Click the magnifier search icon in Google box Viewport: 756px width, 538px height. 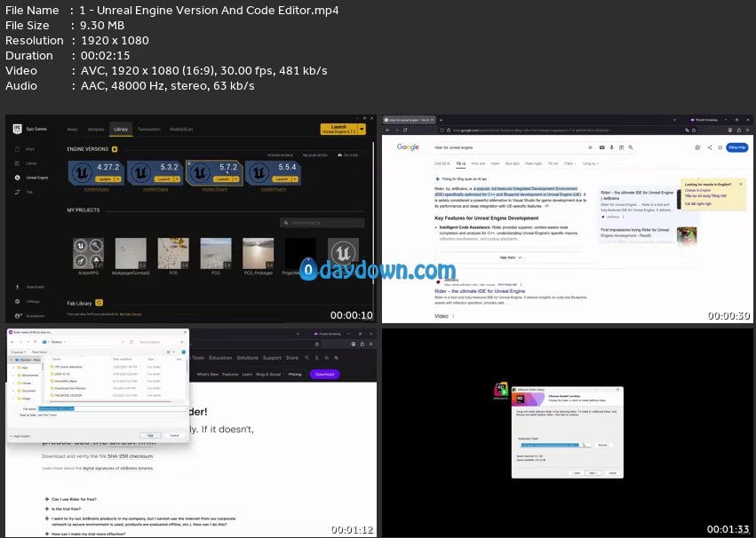[x=631, y=148]
